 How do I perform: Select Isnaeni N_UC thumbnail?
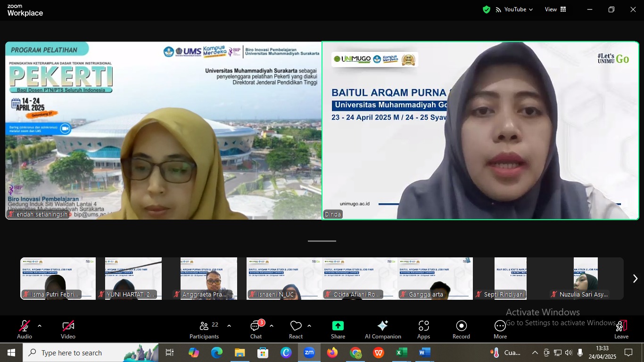tap(284, 279)
